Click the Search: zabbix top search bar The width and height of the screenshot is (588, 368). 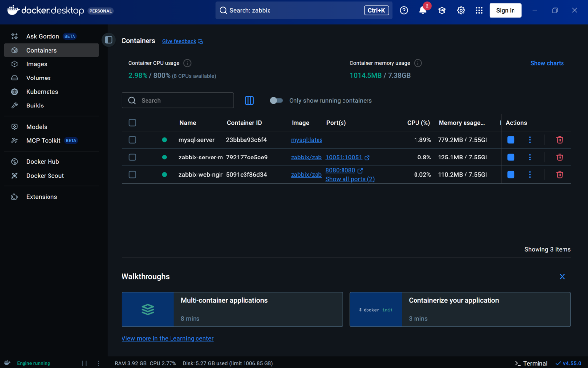tap(304, 10)
